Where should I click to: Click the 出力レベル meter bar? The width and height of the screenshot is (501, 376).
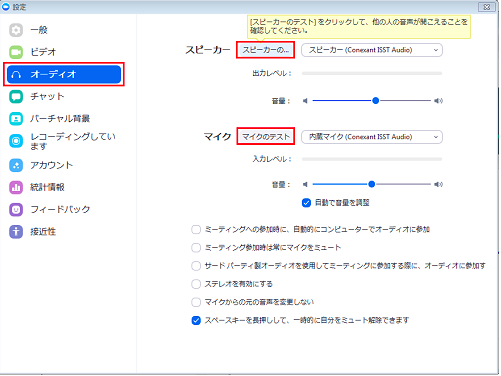[x=372, y=73]
